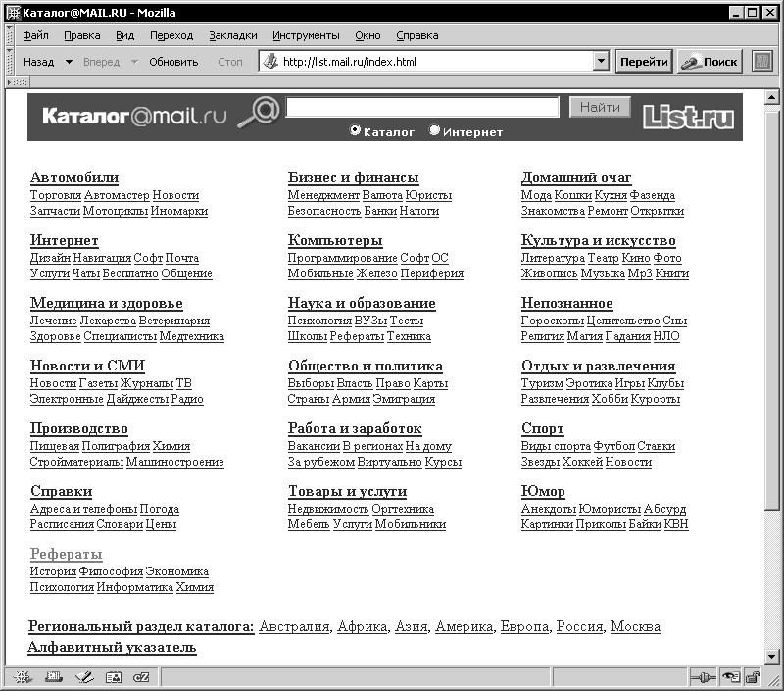Open the Переход menu

click(171, 35)
